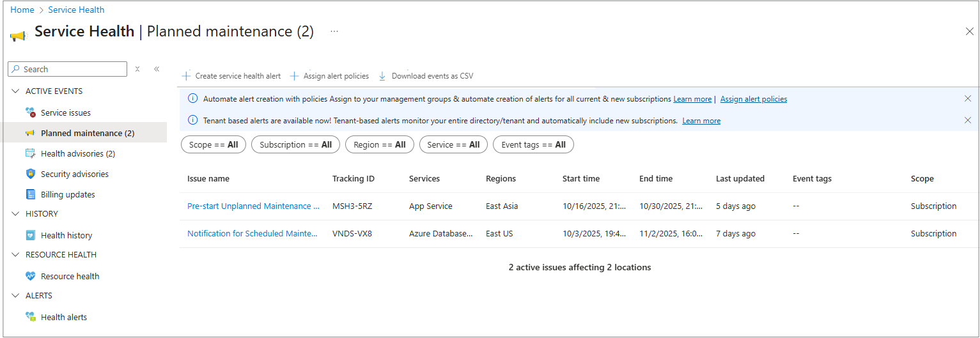
Task: Click the Security advisories shield icon
Action: tap(30, 174)
